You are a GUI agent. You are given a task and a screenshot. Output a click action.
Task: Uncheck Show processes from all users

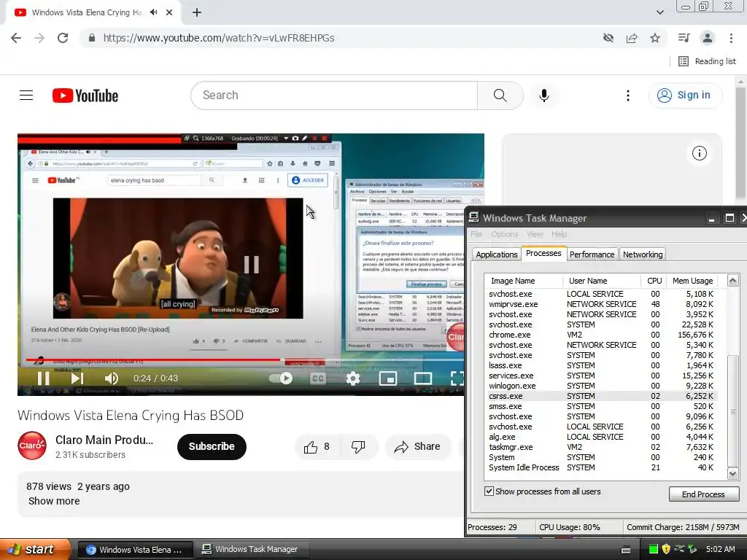489,491
